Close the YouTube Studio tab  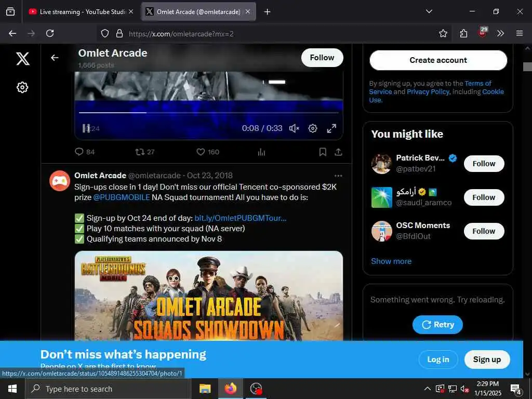tap(131, 11)
